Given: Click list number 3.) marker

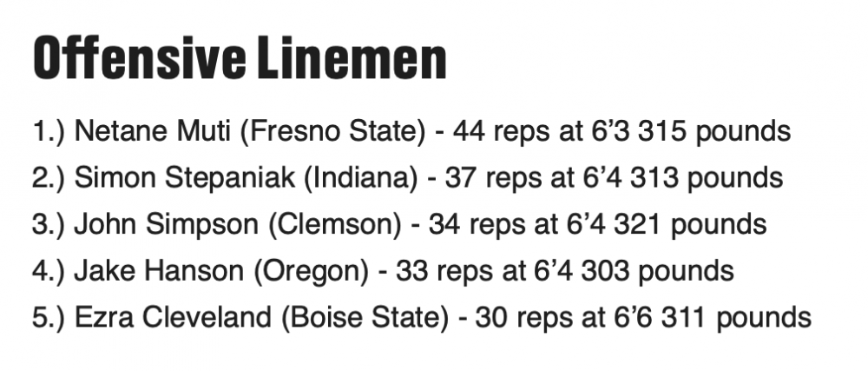Looking at the screenshot, I should coord(48,225).
